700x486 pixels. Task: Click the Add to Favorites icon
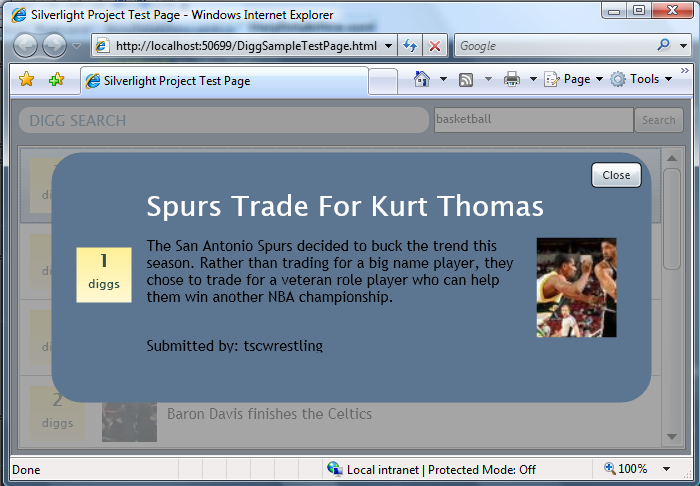click(56, 79)
